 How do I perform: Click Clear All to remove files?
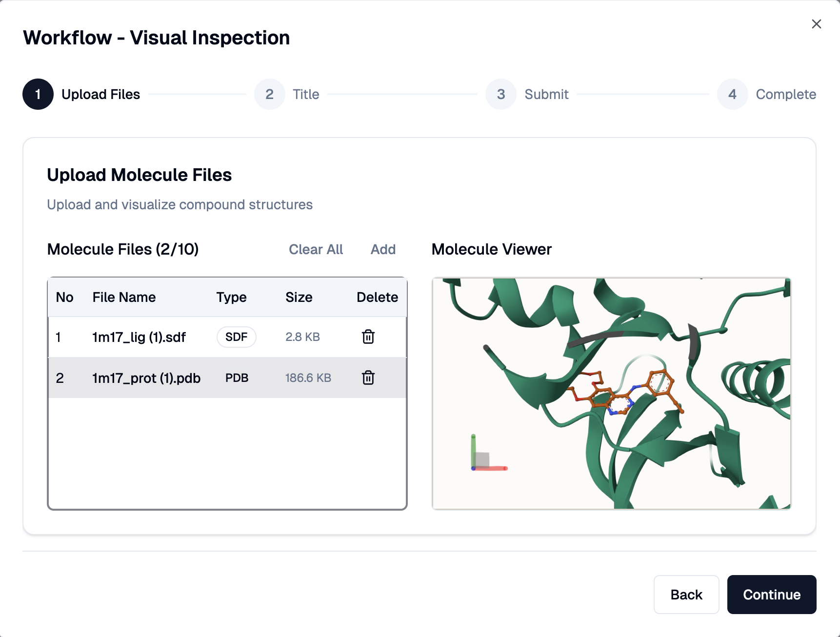pos(316,249)
